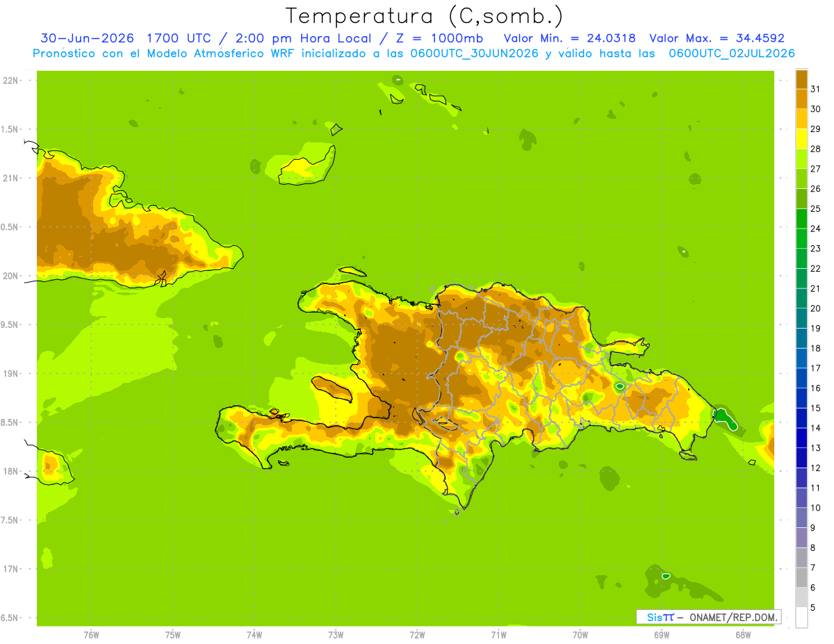This screenshot has height=644, width=834.
Task: Click the legend value '11'
Action: coord(815,488)
